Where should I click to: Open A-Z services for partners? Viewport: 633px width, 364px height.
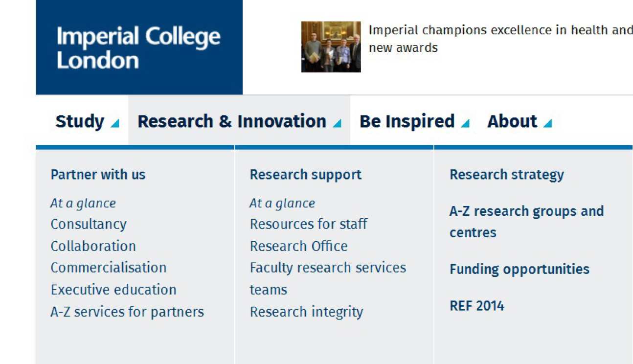pos(127,312)
